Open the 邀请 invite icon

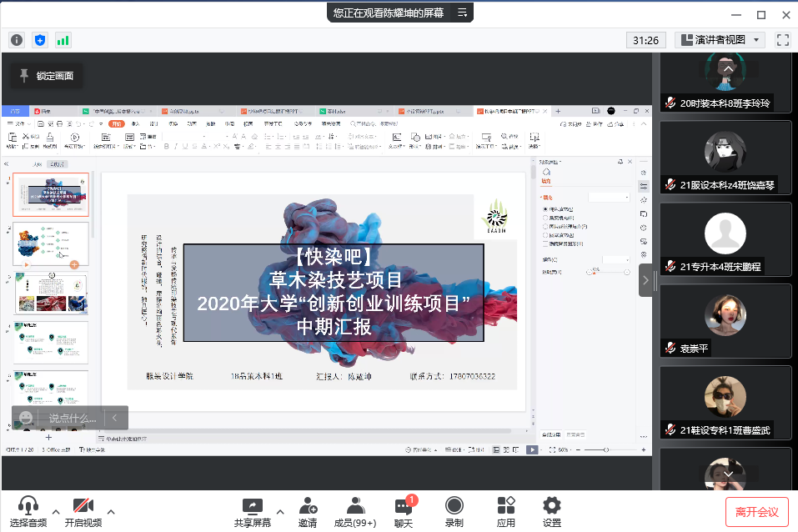[x=307, y=510]
